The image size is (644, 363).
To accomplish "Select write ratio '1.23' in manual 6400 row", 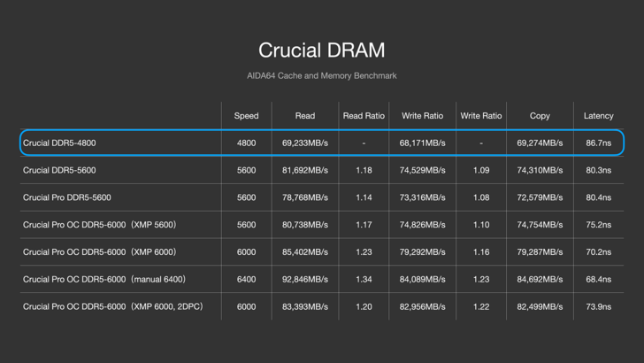I will point(481,279).
